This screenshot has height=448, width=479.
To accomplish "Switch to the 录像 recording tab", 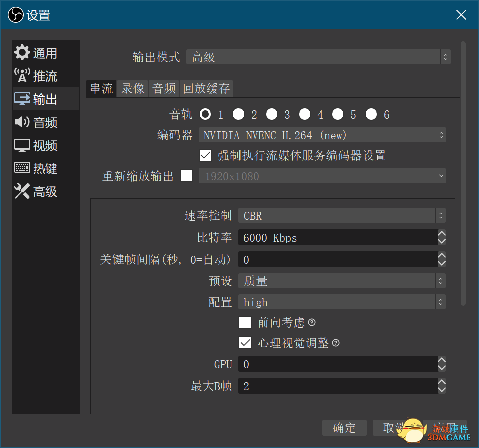I will click(133, 89).
